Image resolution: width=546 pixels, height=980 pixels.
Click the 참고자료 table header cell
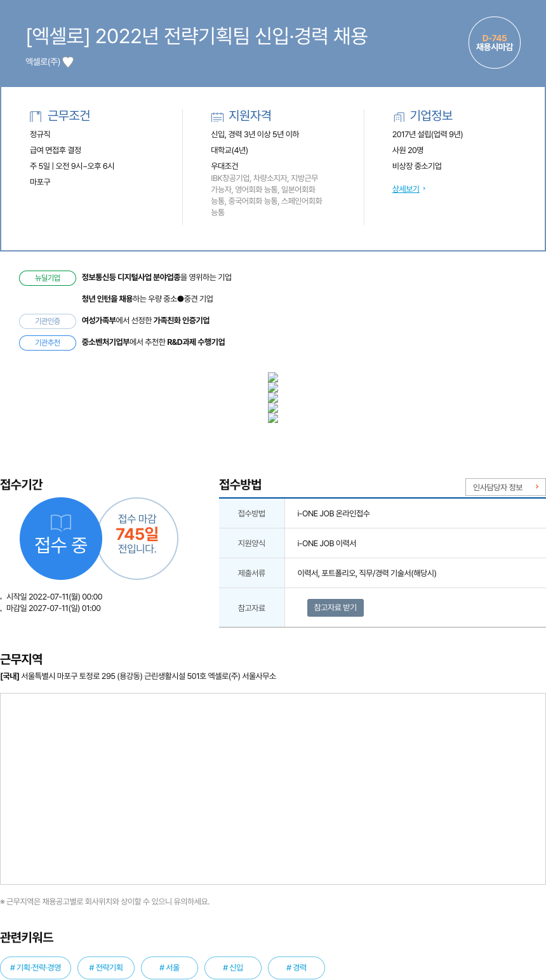(x=252, y=608)
